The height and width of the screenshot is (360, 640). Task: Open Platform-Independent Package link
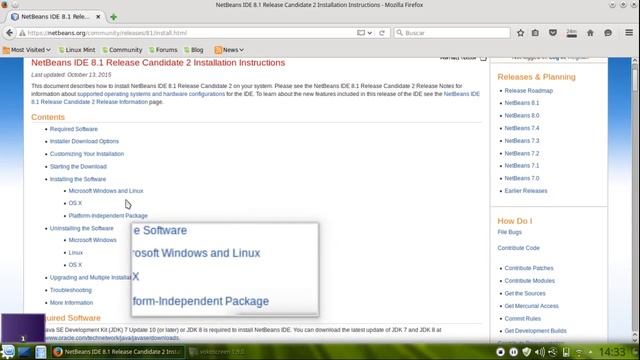(x=108, y=216)
